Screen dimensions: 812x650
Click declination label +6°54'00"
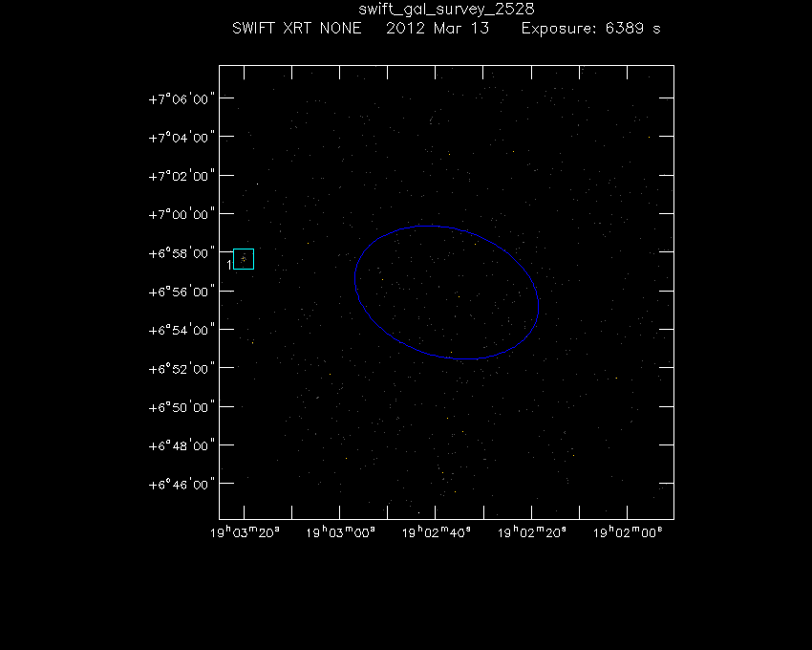(182, 330)
